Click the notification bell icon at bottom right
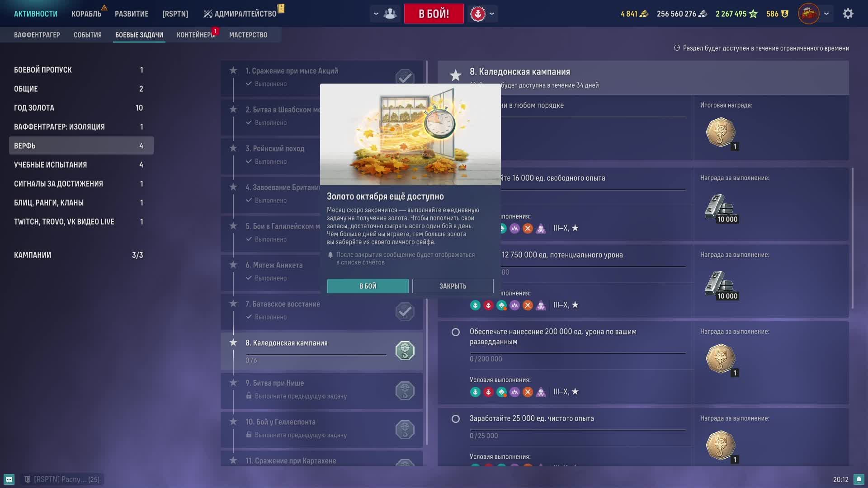The image size is (868, 488). (858, 479)
